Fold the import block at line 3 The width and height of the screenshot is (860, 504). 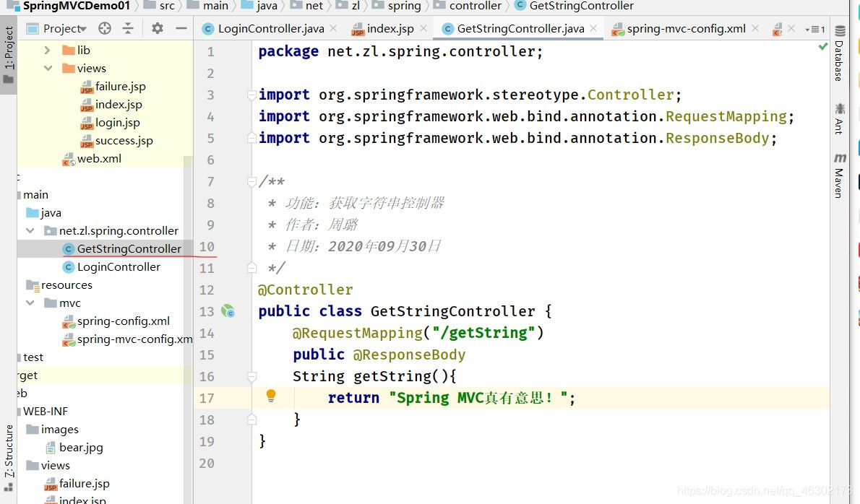click(251, 95)
